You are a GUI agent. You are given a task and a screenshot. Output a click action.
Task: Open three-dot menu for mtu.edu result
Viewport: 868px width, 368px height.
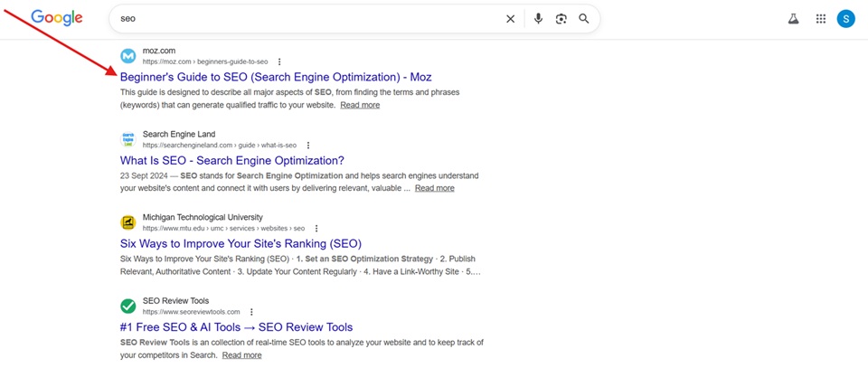316,229
